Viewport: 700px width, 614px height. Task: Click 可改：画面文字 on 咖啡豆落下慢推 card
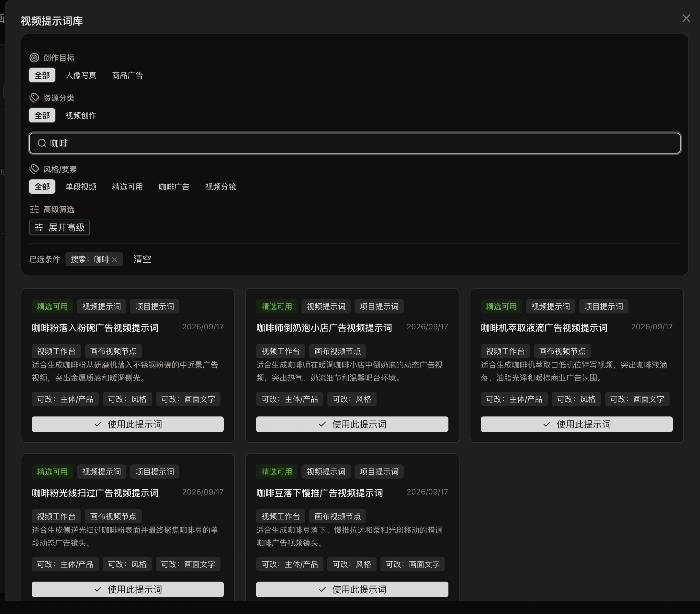[413, 564]
